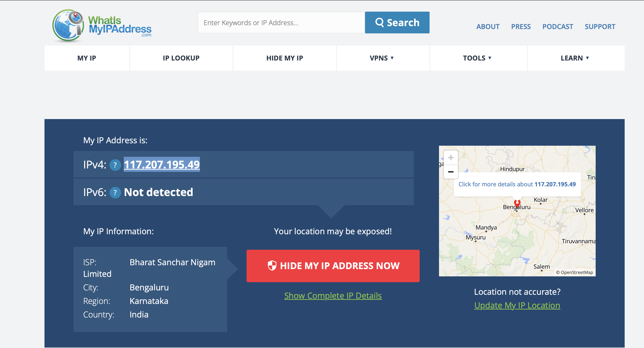
Task: Expand the VPNS dropdown menu
Action: [382, 58]
